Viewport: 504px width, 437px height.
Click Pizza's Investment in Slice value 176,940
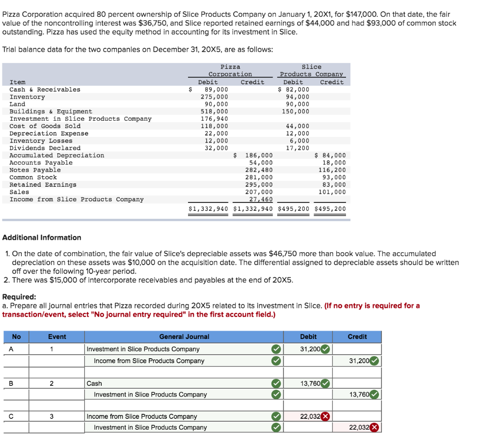coord(215,119)
